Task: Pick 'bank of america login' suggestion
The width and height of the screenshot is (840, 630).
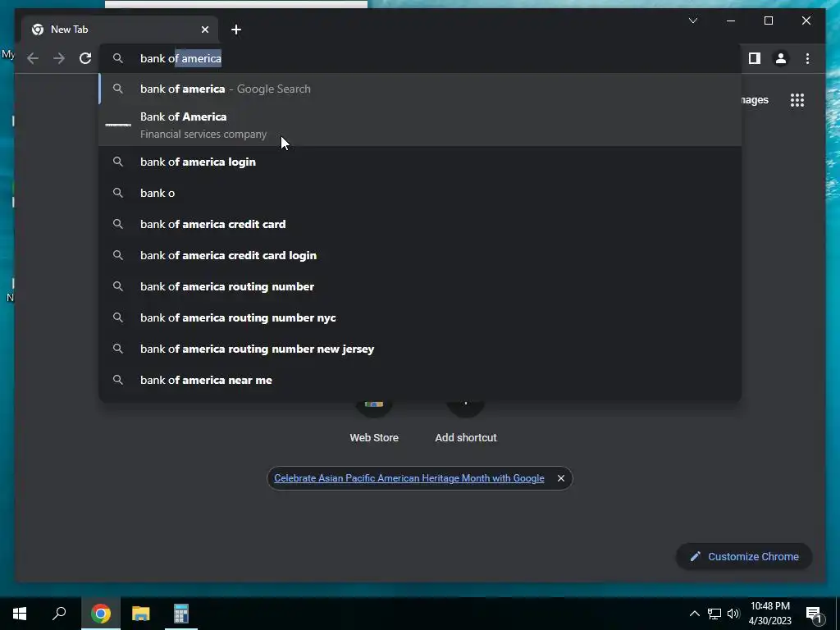Action: point(420,162)
